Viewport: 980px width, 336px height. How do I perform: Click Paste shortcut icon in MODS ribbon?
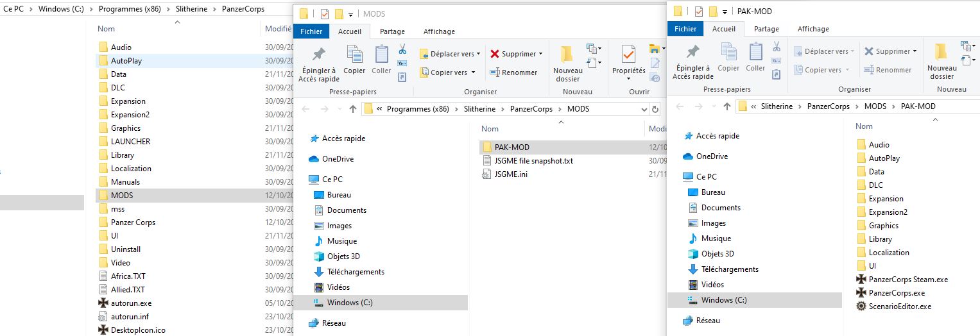pyautogui.click(x=402, y=77)
